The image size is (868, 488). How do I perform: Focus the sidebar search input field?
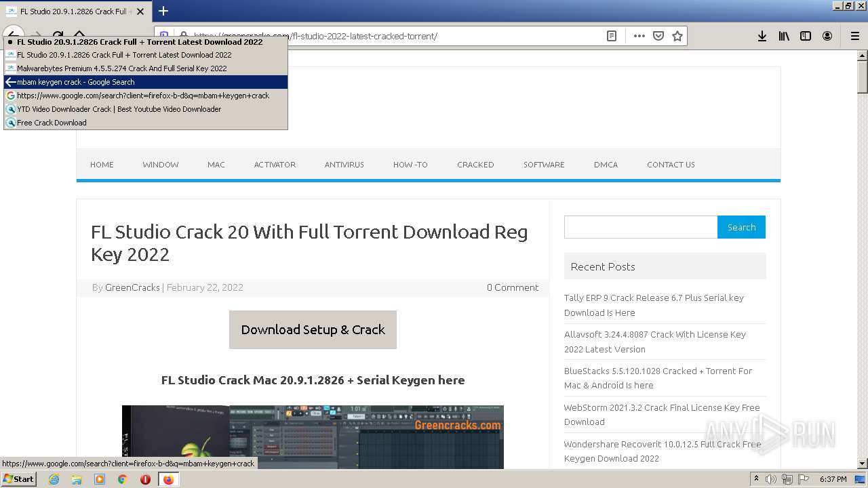pyautogui.click(x=641, y=227)
